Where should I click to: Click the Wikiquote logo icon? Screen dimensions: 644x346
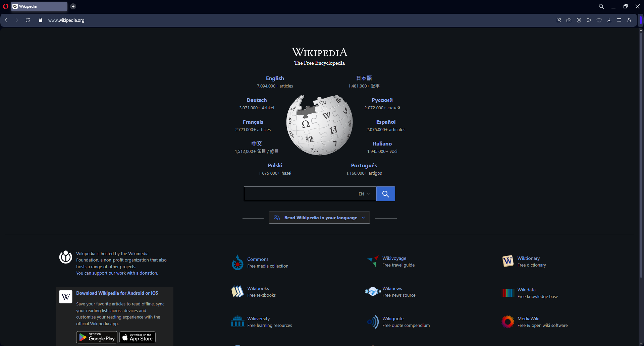coord(373,322)
